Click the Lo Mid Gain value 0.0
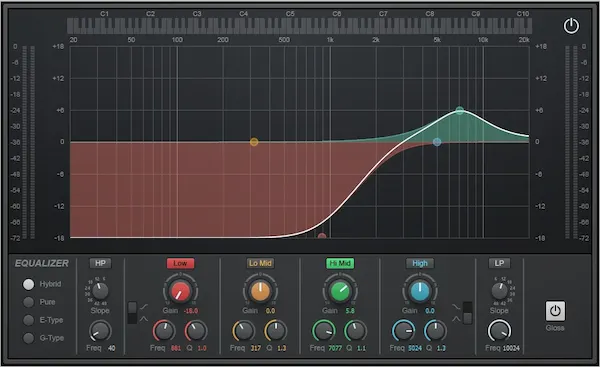 (270, 311)
